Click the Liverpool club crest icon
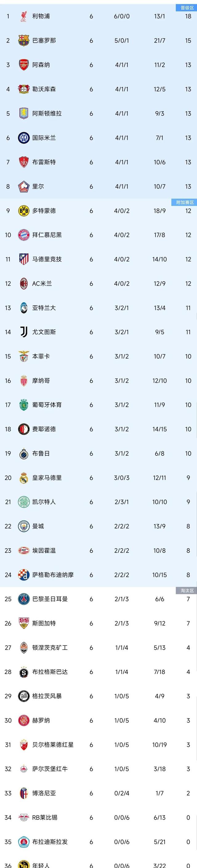The image size is (197, 868). 24,16
